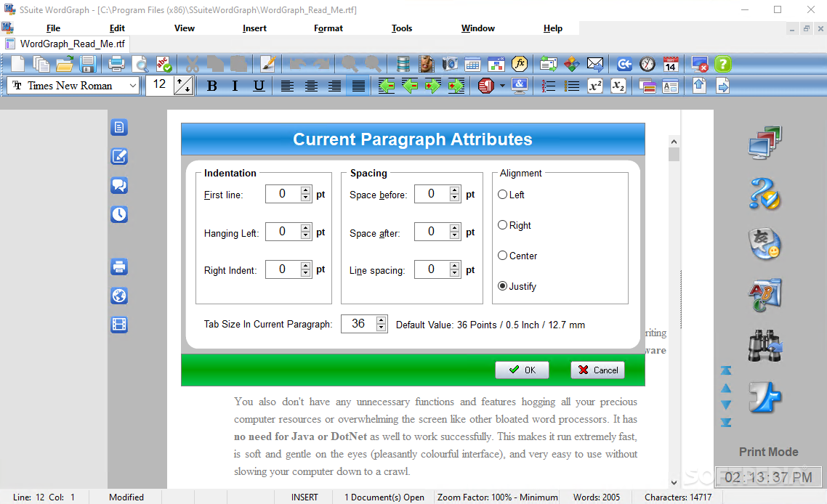Screen dimensions: 827x504
Task: Open the Times New Roman font dropdown
Action: tap(134, 86)
